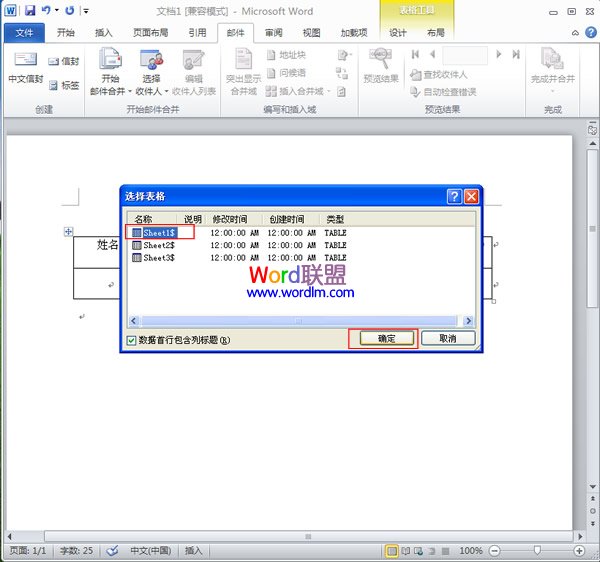The height and width of the screenshot is (562, 600).
Task: Click the zoom out minus button
Action: point(494,551)
